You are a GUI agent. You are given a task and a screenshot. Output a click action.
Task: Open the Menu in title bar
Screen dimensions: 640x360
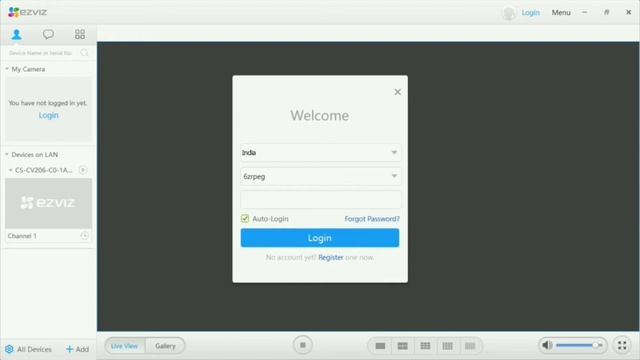[561, 13]
